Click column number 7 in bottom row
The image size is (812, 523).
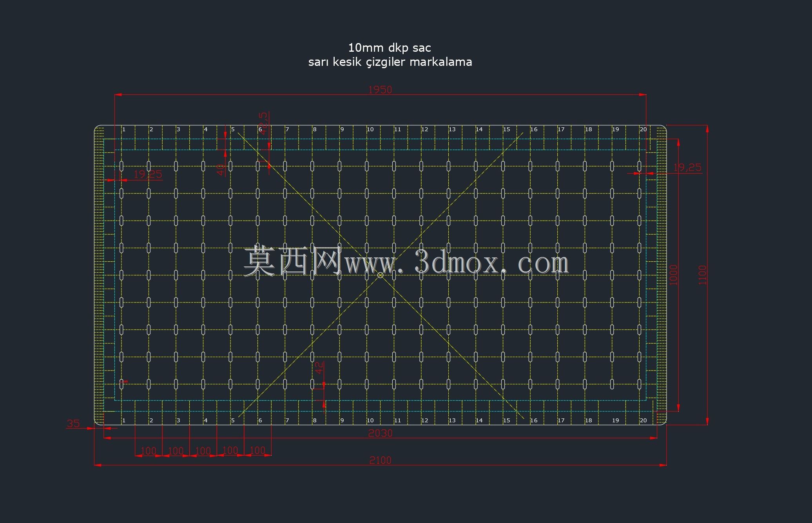[x=287, y=420]
